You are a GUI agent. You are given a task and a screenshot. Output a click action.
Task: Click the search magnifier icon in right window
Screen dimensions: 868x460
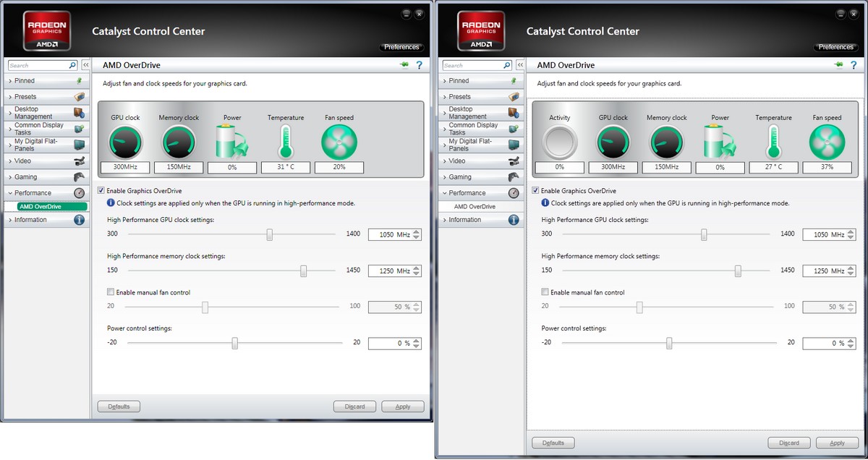coord(506,65)
